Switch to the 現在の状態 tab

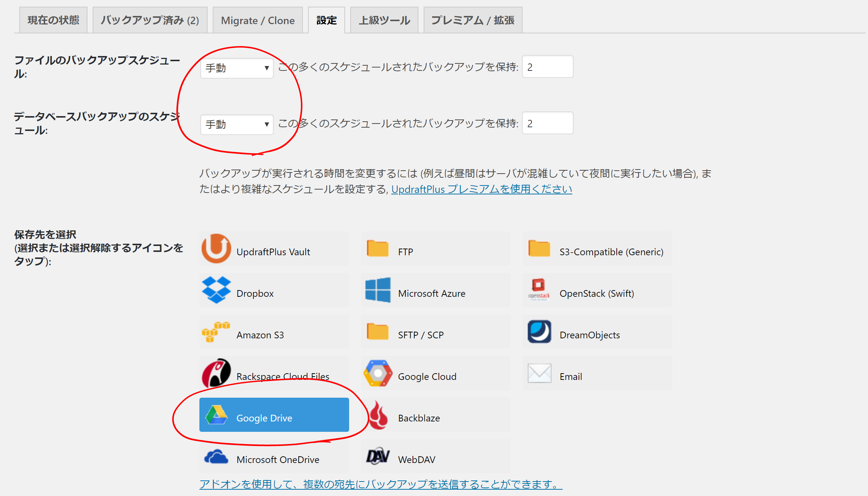pyautogui.click(x=53, y=20)
